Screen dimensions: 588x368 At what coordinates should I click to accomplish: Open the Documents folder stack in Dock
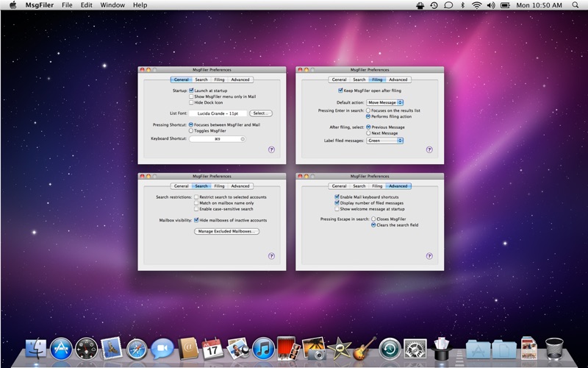503,349
